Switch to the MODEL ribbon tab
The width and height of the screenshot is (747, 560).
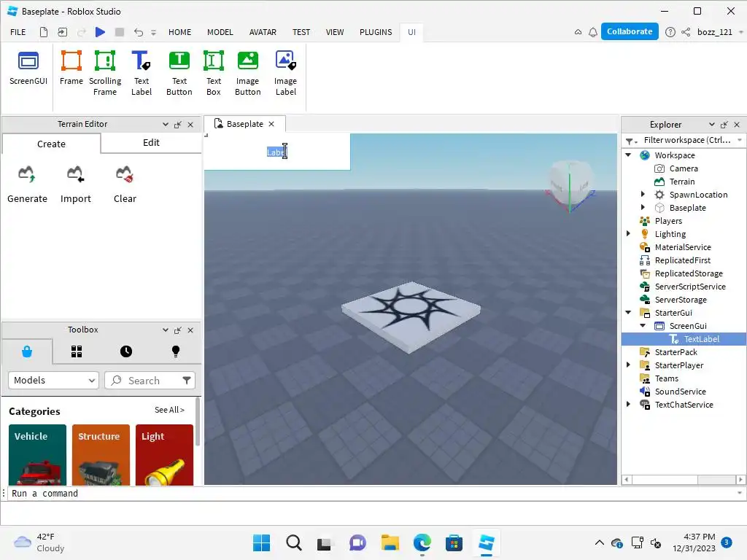[220, 32]
